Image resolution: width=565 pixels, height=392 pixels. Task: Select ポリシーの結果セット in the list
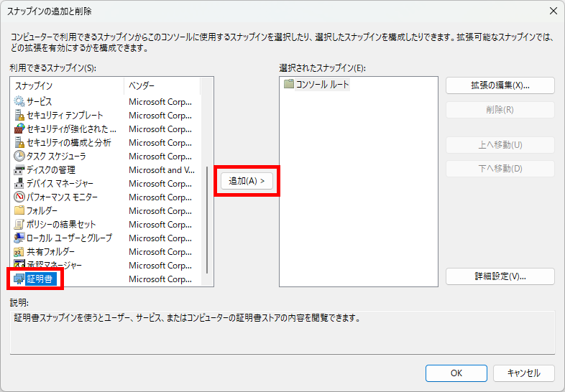point(60,225)
